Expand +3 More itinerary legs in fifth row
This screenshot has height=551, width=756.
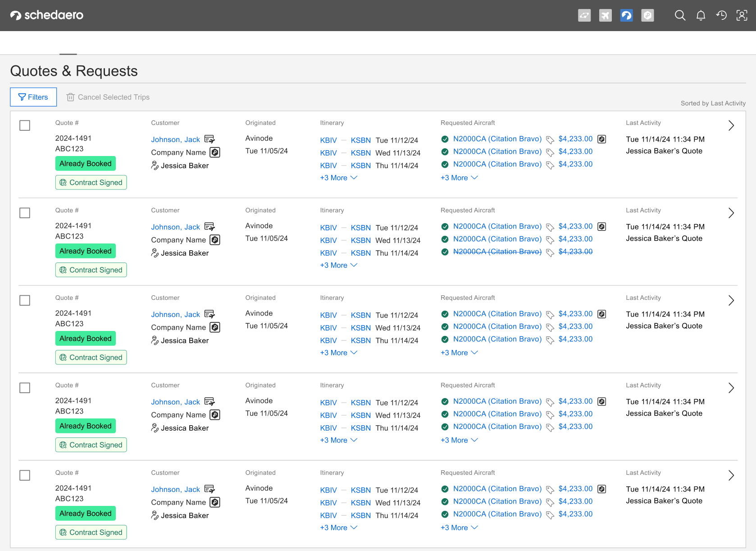[339, 528]
